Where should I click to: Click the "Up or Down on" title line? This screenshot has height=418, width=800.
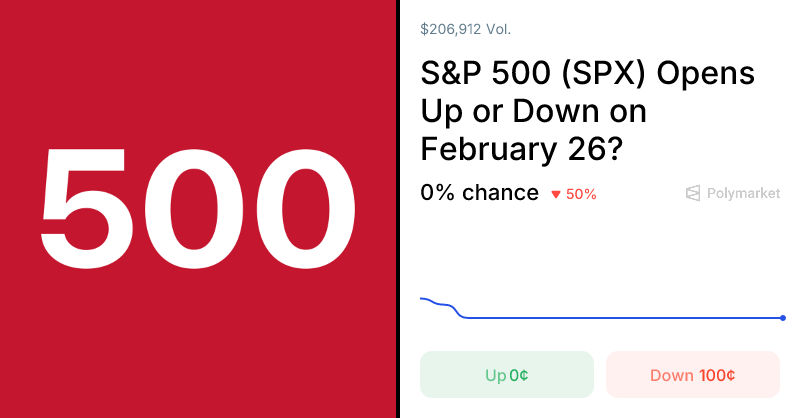[533, 111]
